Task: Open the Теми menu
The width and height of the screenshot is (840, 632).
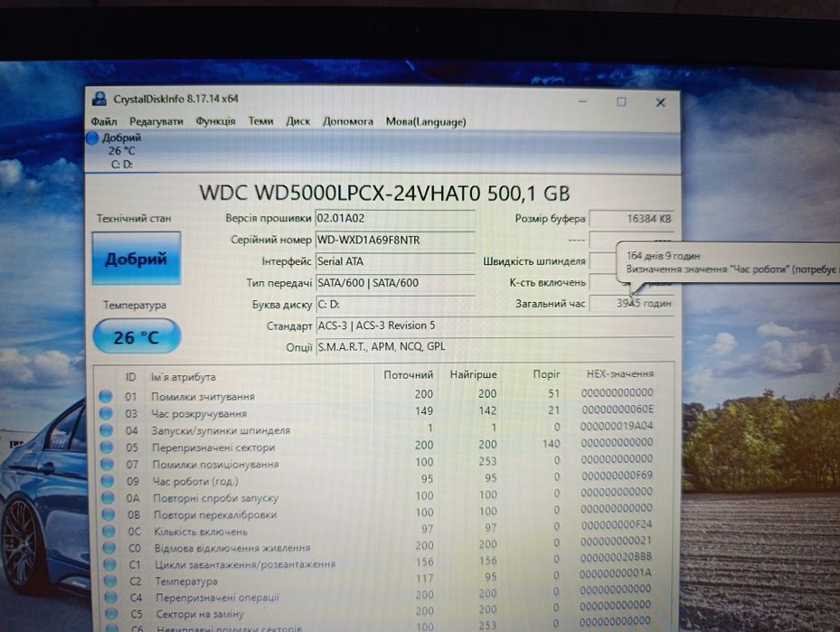Action: pyautogui.click(x=260, y=121)
